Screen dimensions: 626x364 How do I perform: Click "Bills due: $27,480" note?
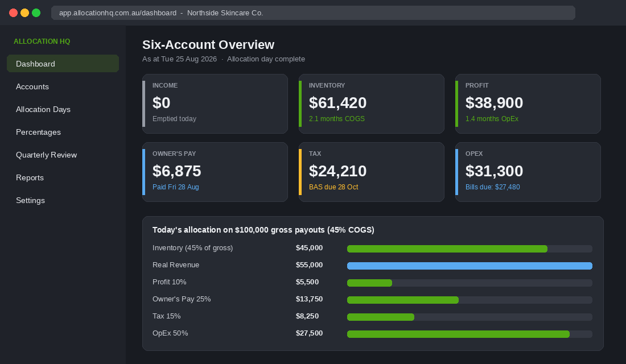493,187
